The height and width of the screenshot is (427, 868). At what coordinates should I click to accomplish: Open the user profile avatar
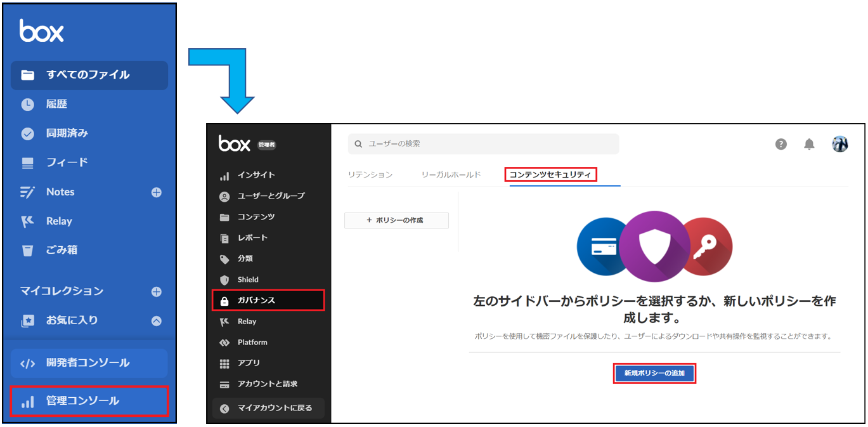coord(840,144)
